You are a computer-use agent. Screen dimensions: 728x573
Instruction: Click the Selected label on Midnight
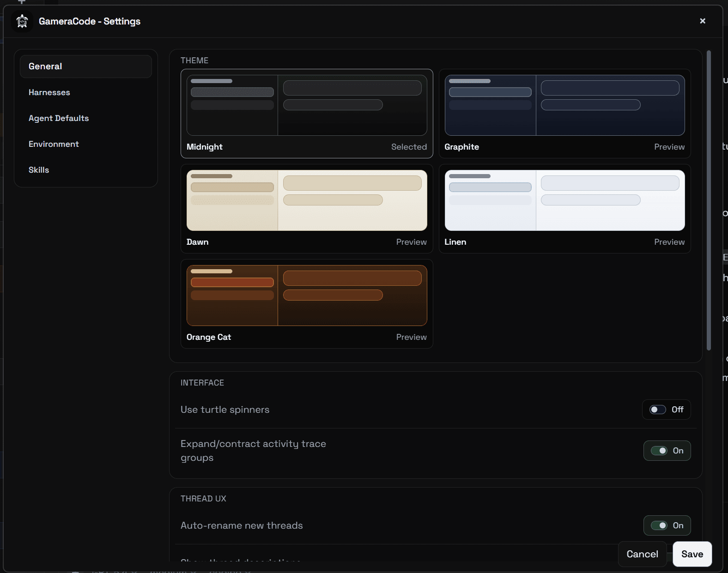(x=409, y=147)
